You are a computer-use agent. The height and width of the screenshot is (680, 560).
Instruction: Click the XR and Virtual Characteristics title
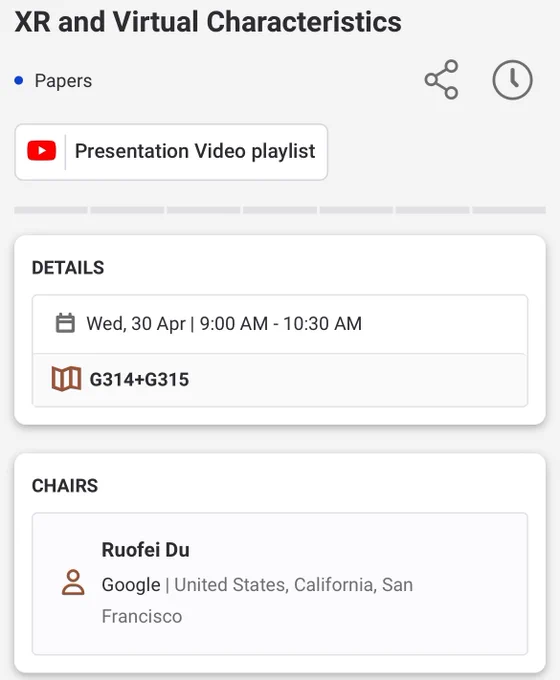coord(208,22)
